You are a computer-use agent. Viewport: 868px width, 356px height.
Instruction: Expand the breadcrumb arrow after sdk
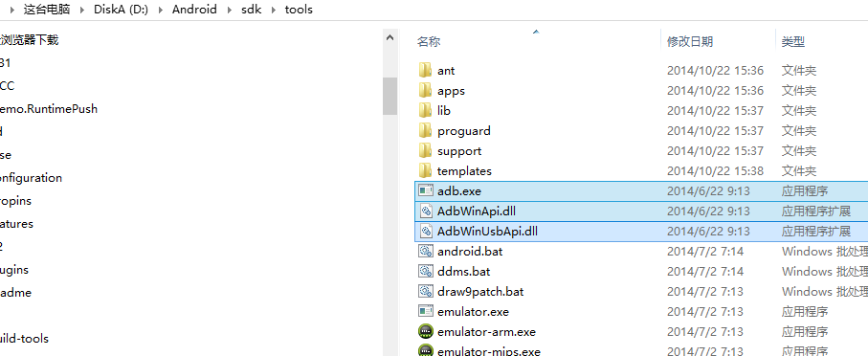coord(273,10)
